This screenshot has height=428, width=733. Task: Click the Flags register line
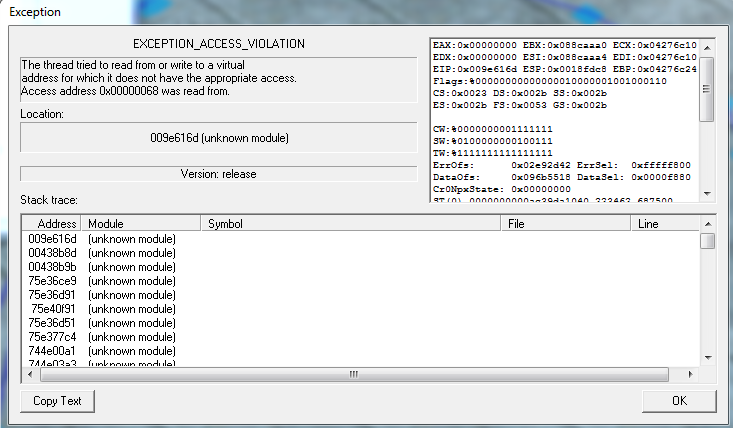[550, 81]
